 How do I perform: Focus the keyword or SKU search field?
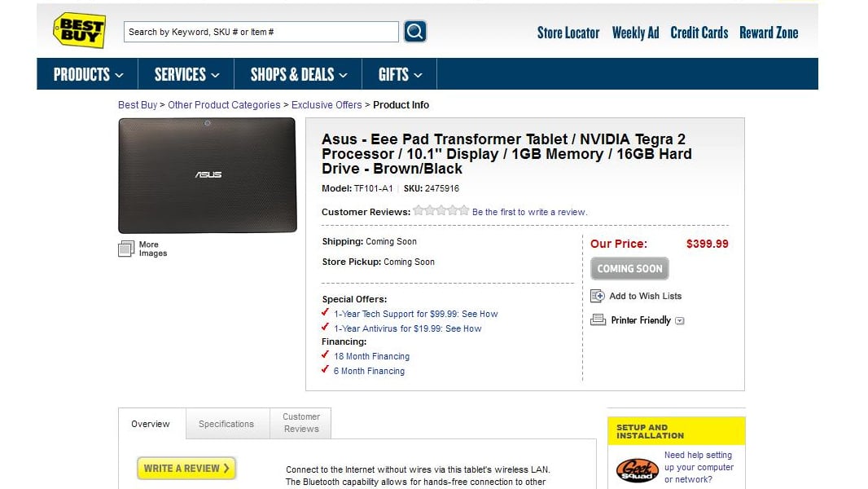(x=261, y=32)
